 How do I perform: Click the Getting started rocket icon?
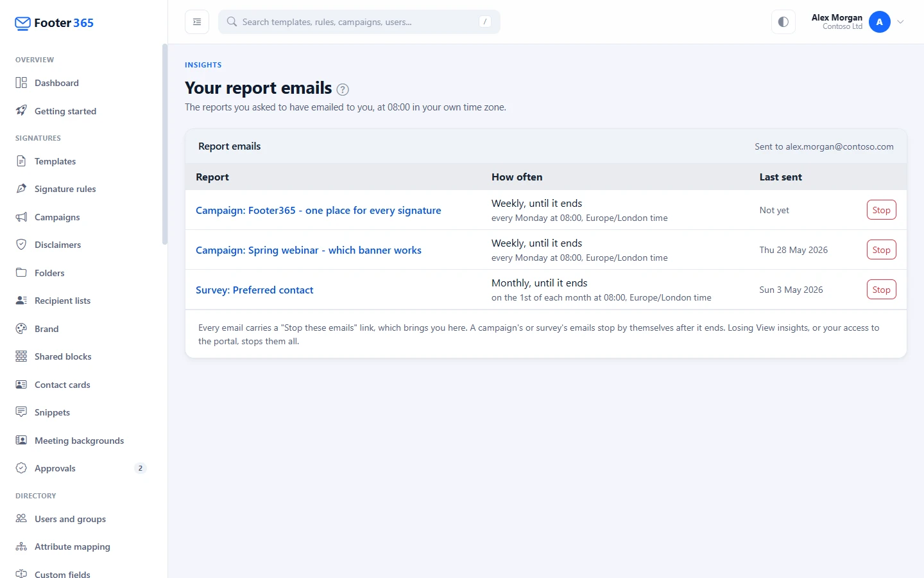click(x=21, y=110)
